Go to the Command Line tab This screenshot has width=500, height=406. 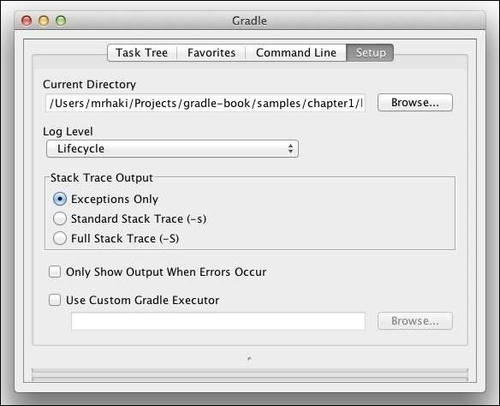pyautogui.click(x=296, y=53)
